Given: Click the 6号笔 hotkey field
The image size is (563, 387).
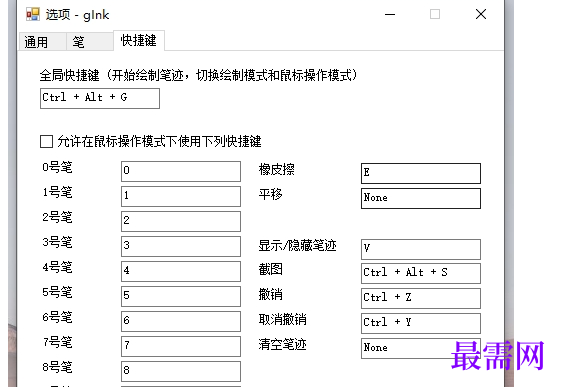Looking at the screenshot, I should (x=181, y=321).
